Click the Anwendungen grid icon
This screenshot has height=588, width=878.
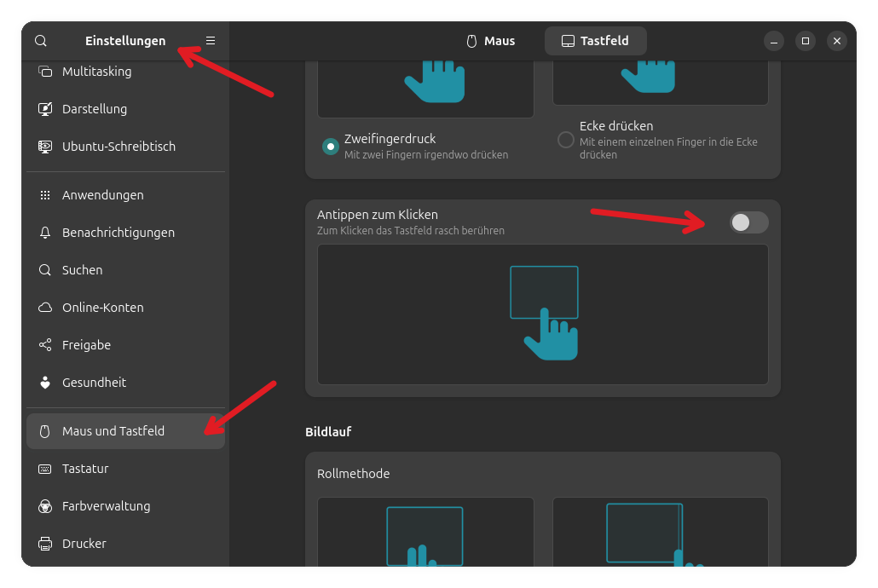pyautogui.click(x=45, y=195)
